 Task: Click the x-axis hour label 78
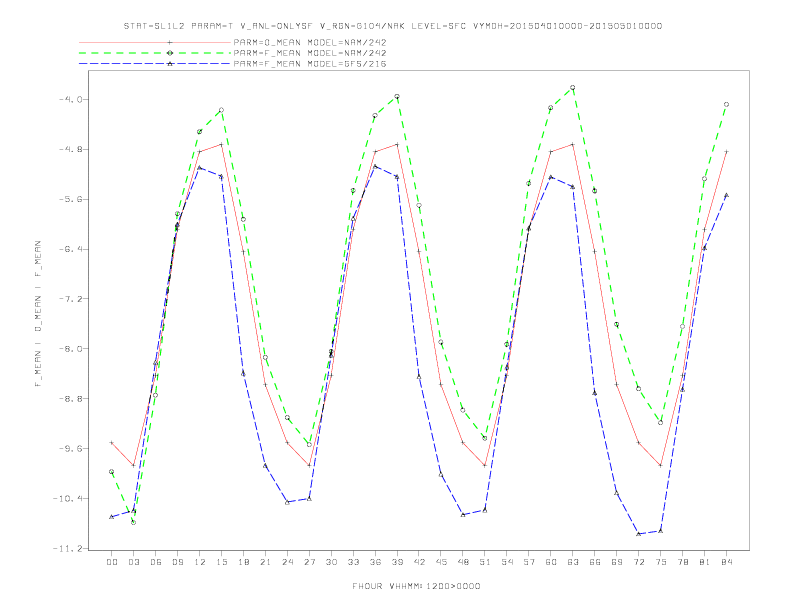(x=682, y=562)
